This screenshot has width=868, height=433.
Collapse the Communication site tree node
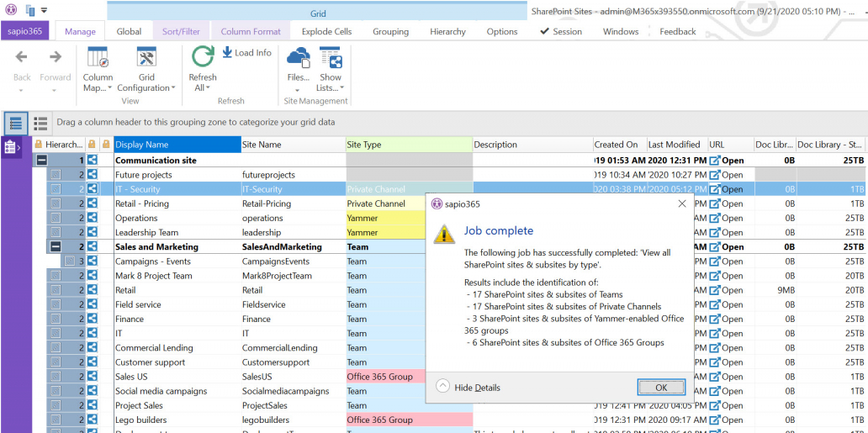tap(42, 161)
